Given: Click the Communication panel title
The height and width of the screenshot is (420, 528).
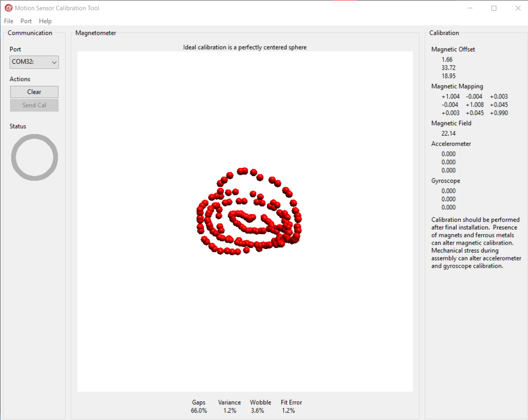Looking at the screenshot, I should coord(30,33).
